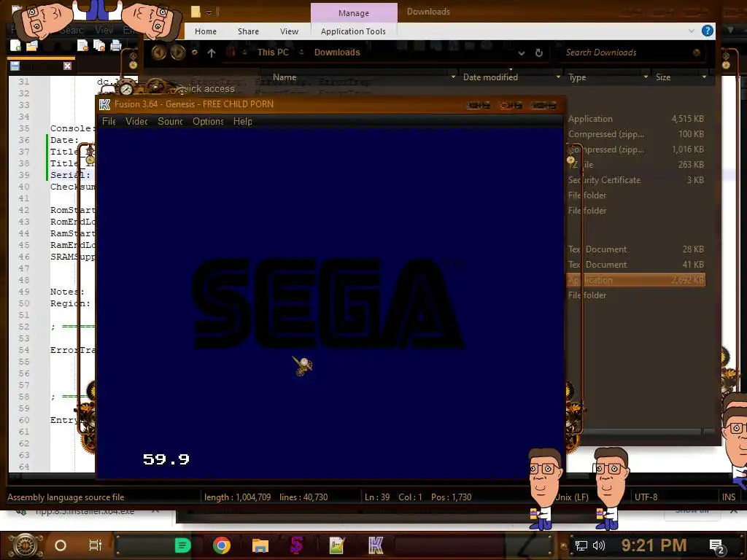
Task: Click the Explorer back navigation arrow
Action: [x=159, y=52]
